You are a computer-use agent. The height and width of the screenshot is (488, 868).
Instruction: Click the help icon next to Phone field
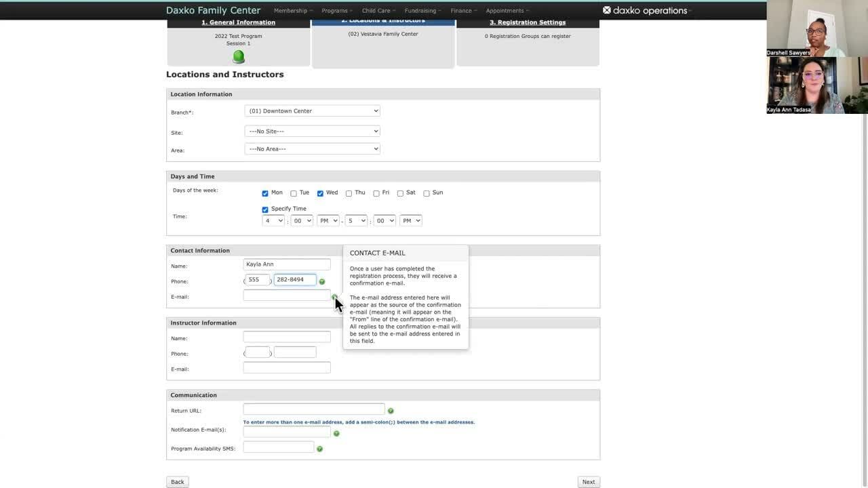pyautogui.click(x=322, y=281)
